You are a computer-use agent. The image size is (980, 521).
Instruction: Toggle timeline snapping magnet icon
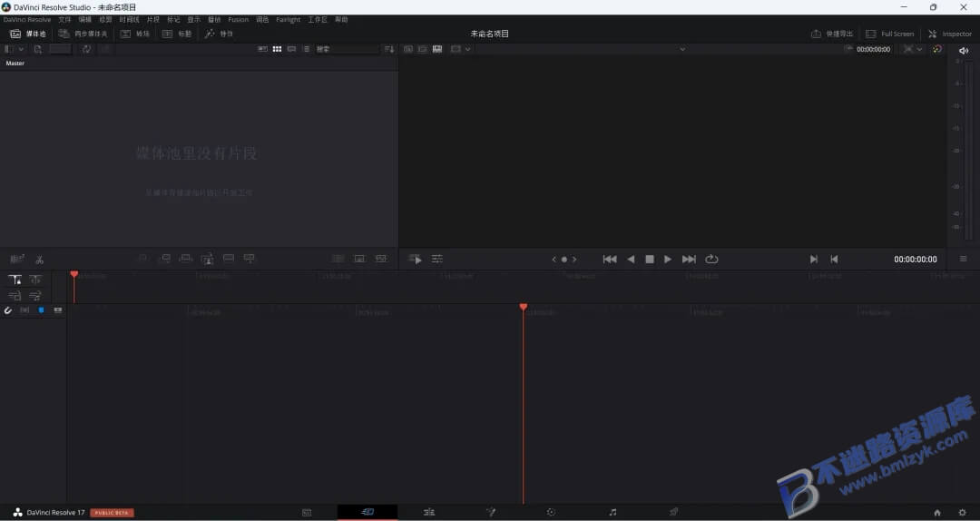coord(7,310)
